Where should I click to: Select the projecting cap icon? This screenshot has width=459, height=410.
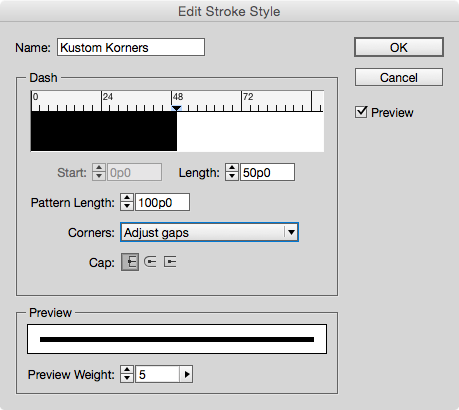click(170, 262)
